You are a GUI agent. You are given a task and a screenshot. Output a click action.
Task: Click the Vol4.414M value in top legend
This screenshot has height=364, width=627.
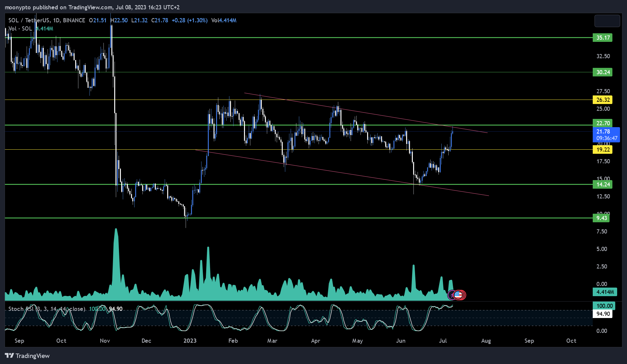point(224,20)
